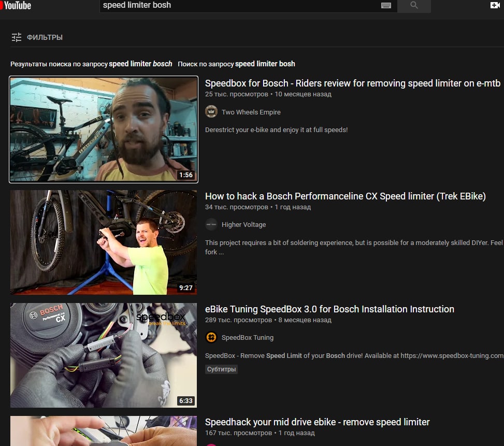
Task: Click the magnifier search button
Action: coord(414,6)
